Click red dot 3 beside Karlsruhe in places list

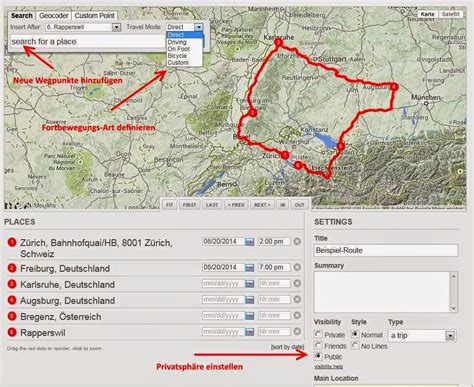(12, 284)
